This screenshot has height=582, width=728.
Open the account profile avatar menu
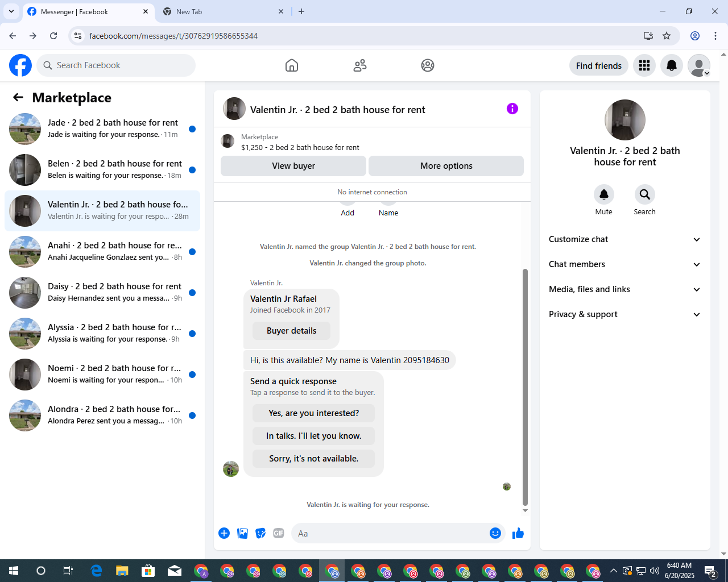coord(699,65)
